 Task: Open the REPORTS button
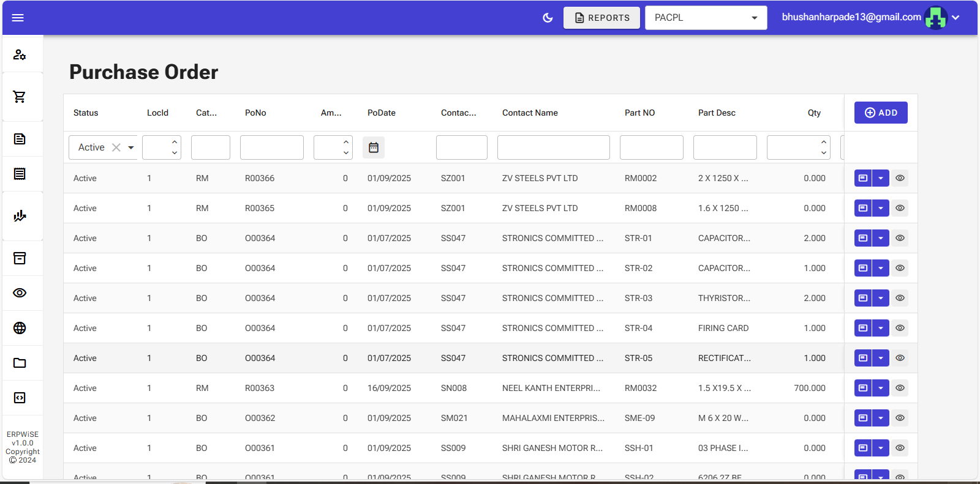coord(601,18)
